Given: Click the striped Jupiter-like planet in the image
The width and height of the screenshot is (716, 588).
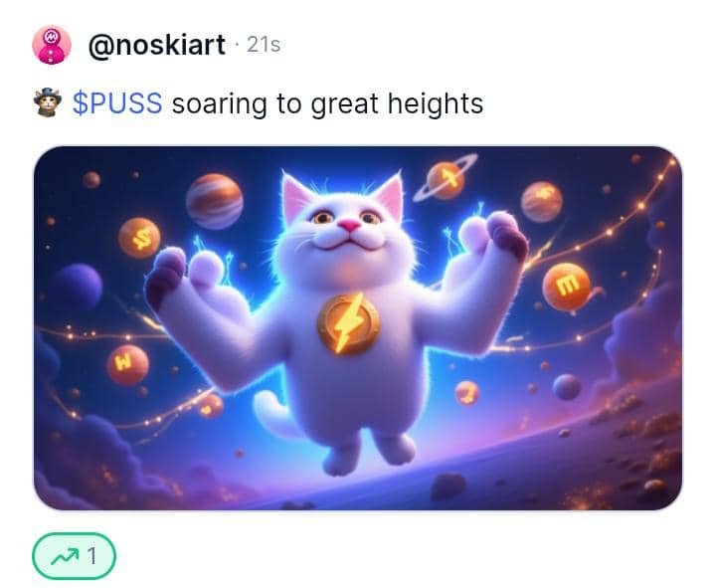Looking at the screenshot, I should coord(214,201).
